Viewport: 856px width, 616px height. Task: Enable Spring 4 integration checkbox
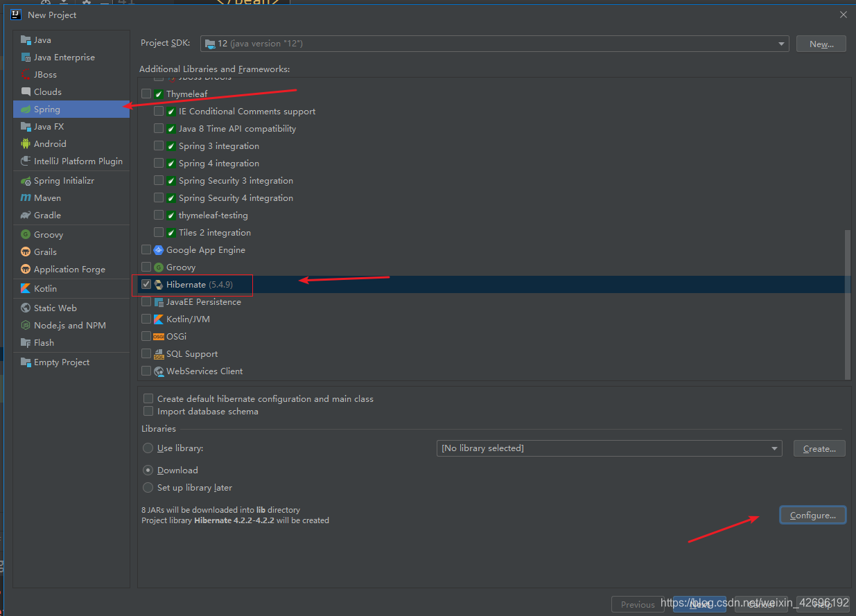coord(159,163)
